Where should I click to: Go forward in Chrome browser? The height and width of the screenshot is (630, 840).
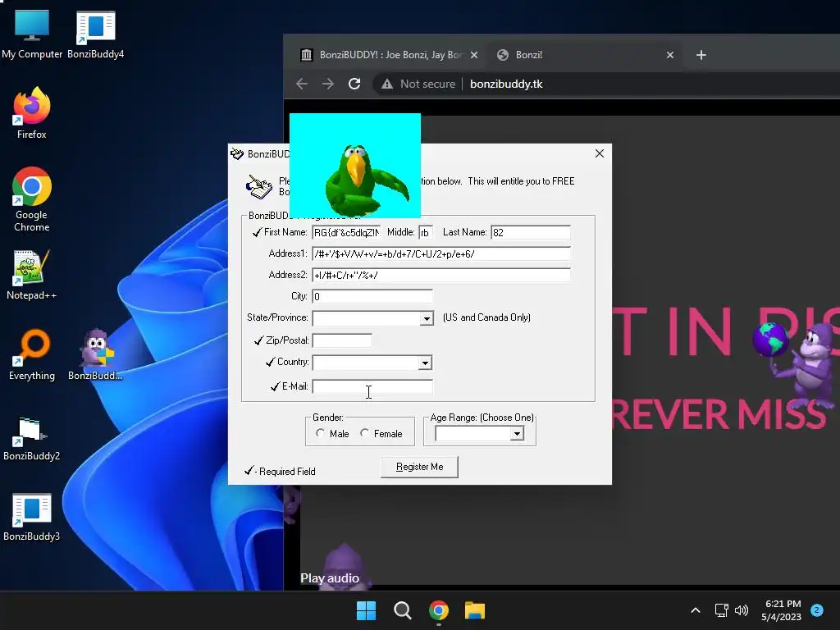tap(328, 84)
